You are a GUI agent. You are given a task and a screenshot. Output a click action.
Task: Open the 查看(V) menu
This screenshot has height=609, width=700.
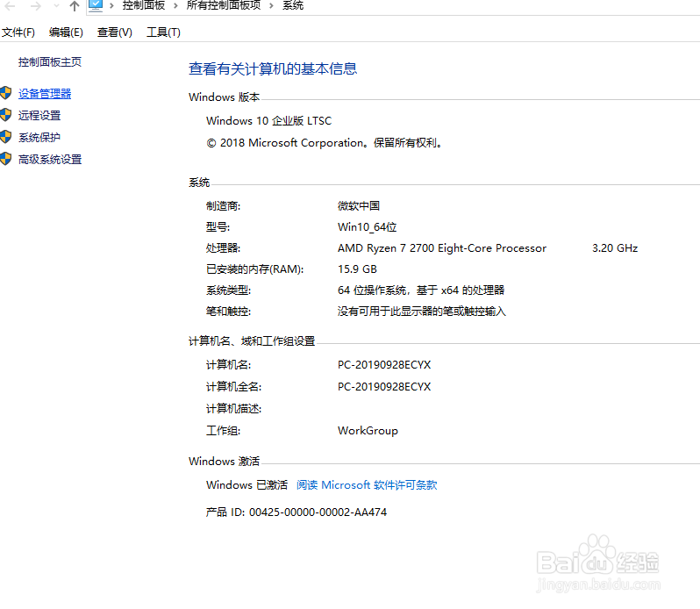pyautogui.click(x=115, y=32)
